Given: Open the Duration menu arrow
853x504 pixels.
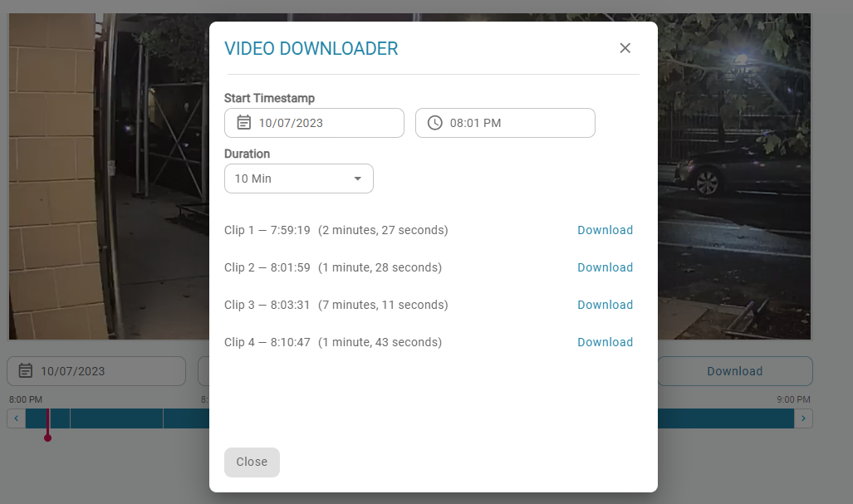Looking at the screenshot, I should point(358,178).
